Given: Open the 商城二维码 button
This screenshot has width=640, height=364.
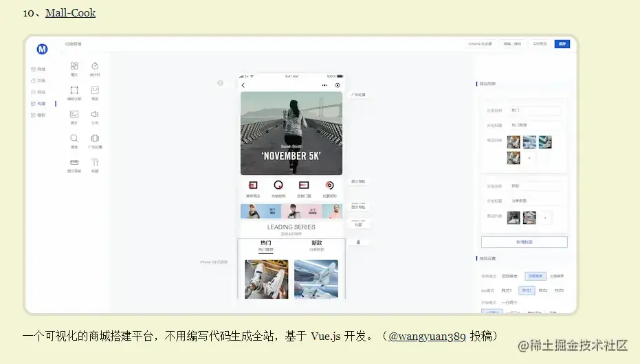Looking at the screenshot, I should click(x=512, y=44).
